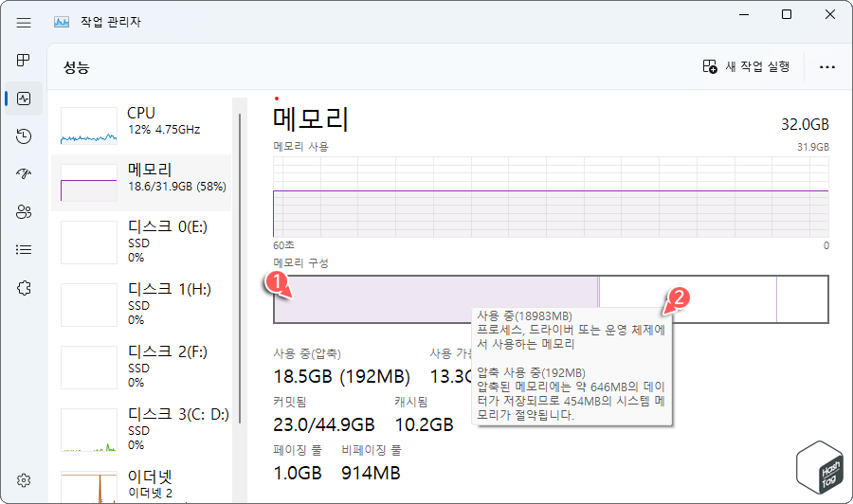Click the 1.0GB paged pool value

(297, 473)
